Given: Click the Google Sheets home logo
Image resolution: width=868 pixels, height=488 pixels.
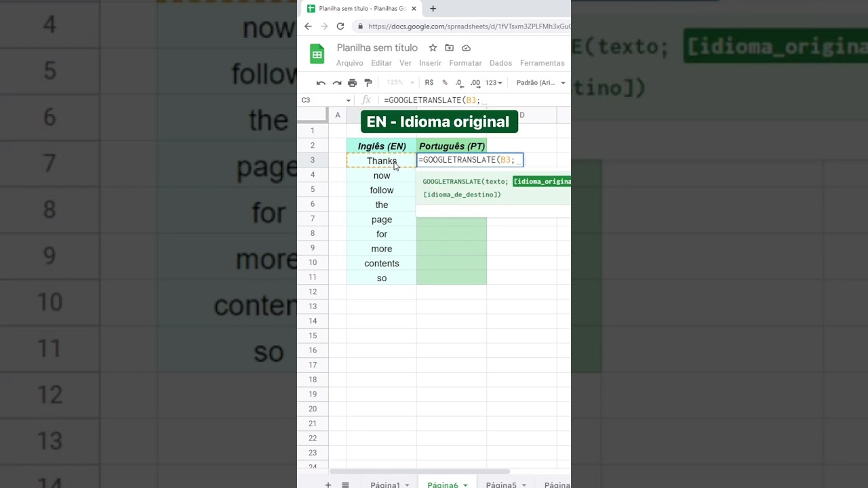Looking at the screenshot, I should (x=317, y=54).
